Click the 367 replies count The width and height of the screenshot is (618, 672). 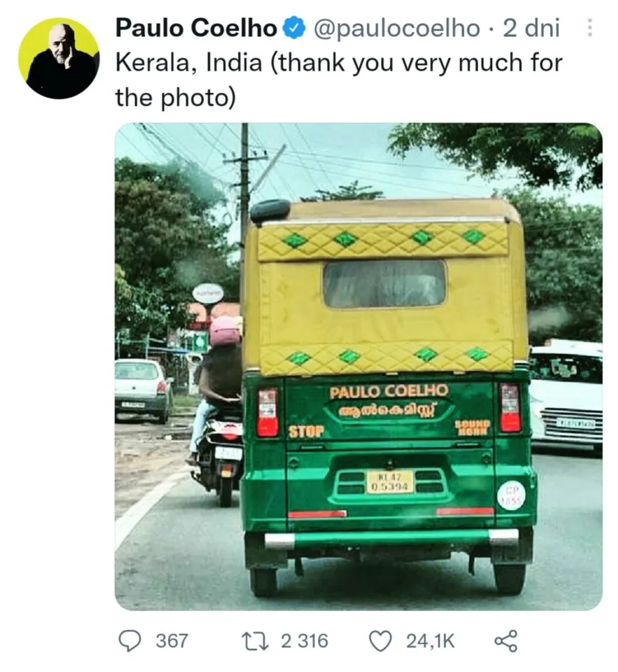(x=172, y=640)
